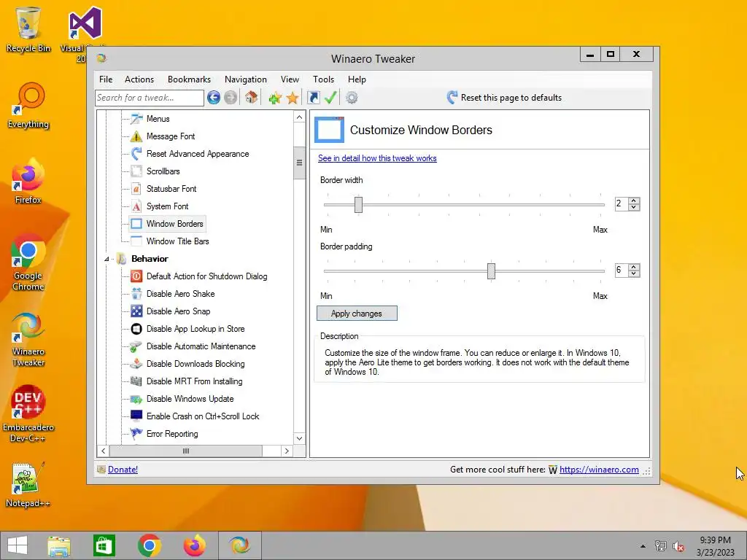This screenshot has width=747, height=560.
Task: Open File Explorer from the taskbar
Action: 59,545
